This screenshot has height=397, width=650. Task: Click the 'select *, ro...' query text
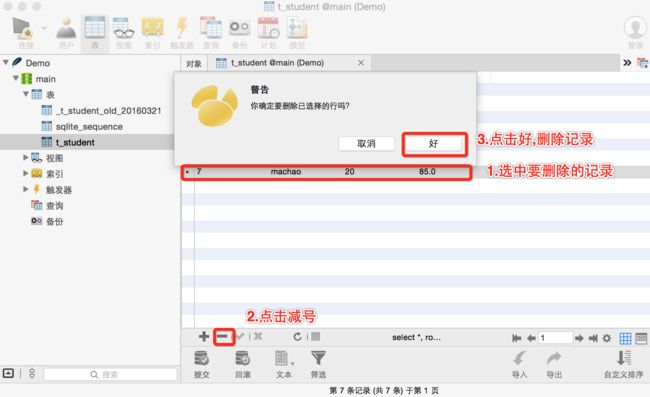click(416, 337)
